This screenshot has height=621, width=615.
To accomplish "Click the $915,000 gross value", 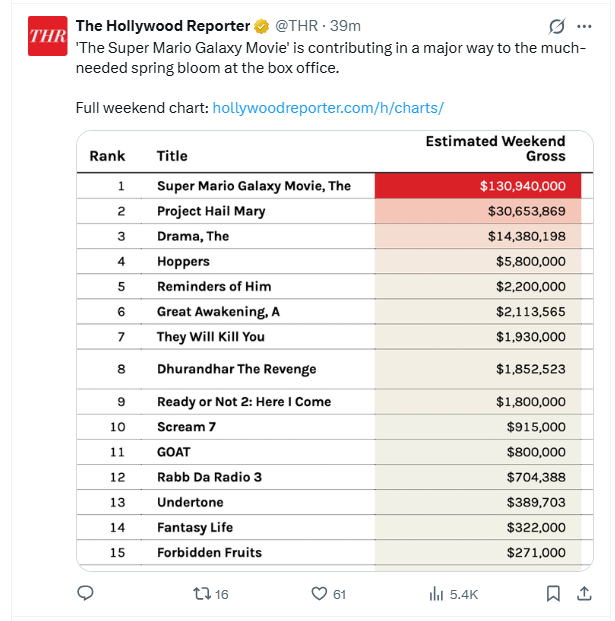I will pos(536,427).
